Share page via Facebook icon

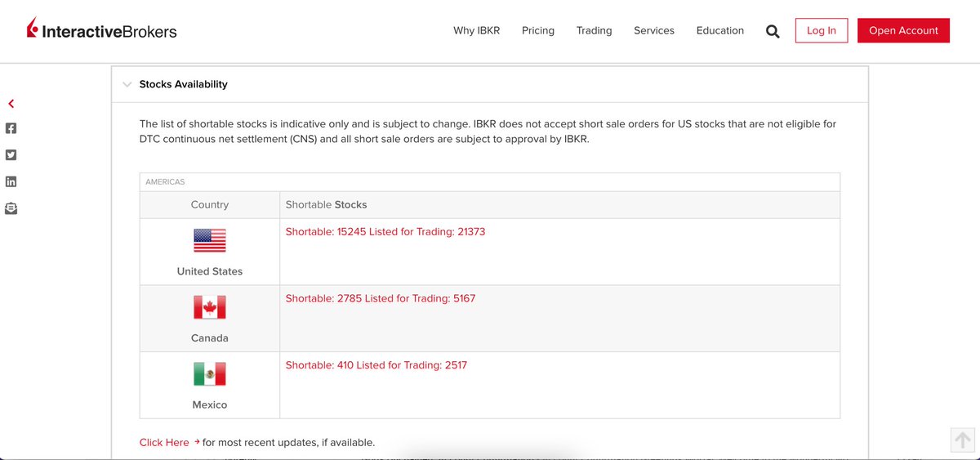pyautogui.click(x=11, y=128)
